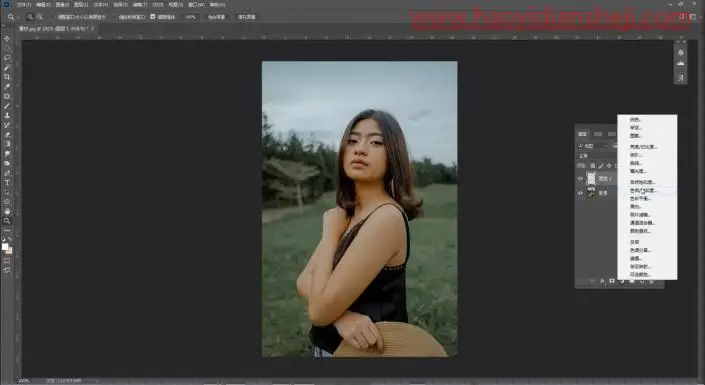
Task: Select the Quick Selection tool
Action: (x=7, y=67)
